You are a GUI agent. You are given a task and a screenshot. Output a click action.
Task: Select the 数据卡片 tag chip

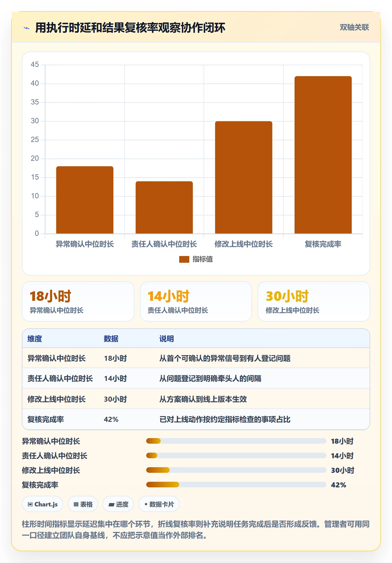tap(159, 504)
